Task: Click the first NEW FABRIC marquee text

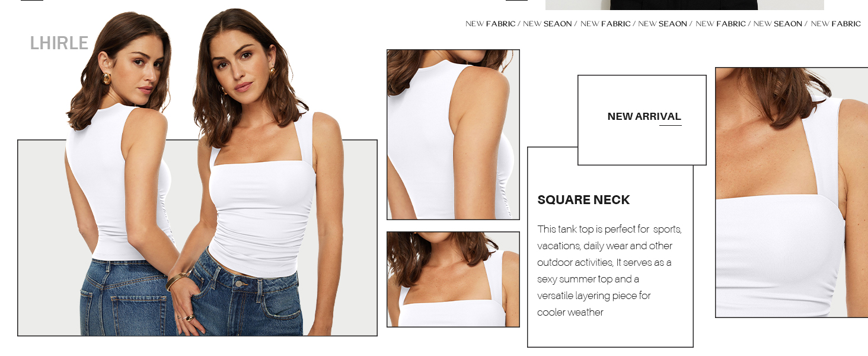Action: (490, 24)
